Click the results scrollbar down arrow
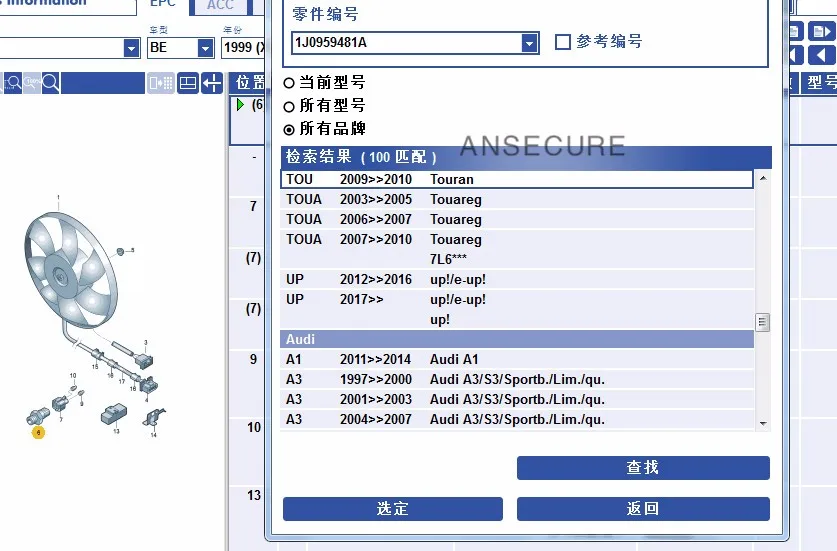This screenshot has width=837, height=551. [763, 424]
